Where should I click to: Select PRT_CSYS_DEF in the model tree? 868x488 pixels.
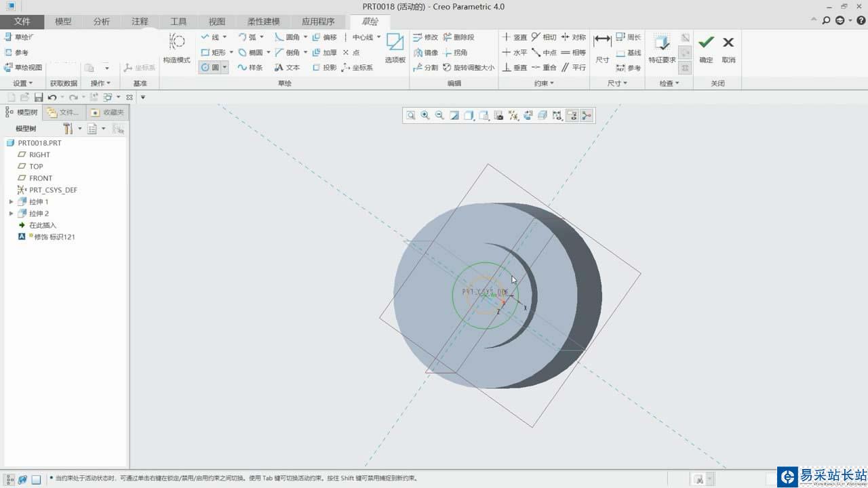point(47,190)
